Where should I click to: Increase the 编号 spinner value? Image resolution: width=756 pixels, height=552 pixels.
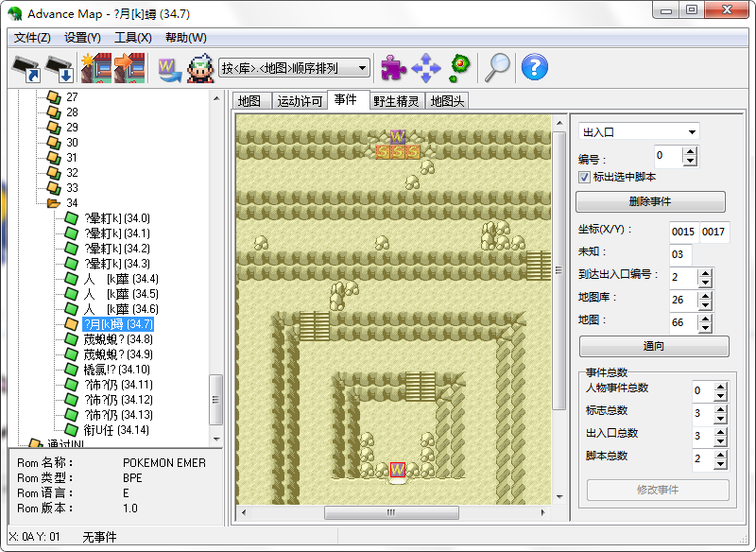[x=691, y=151]
